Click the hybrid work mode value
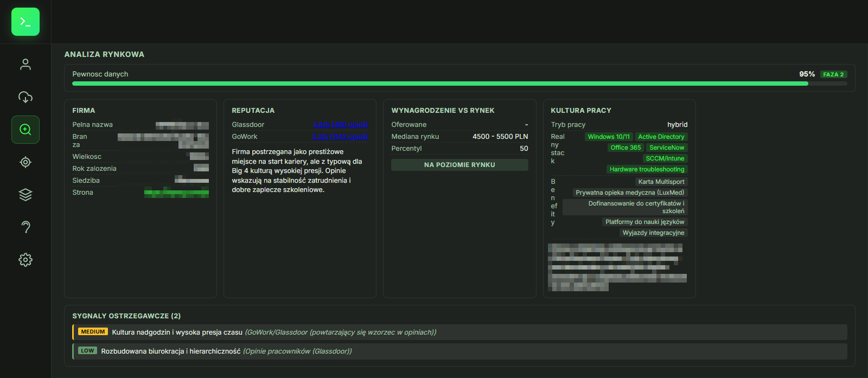This screenshot has height=378, width=868. (x=677, y=125)
